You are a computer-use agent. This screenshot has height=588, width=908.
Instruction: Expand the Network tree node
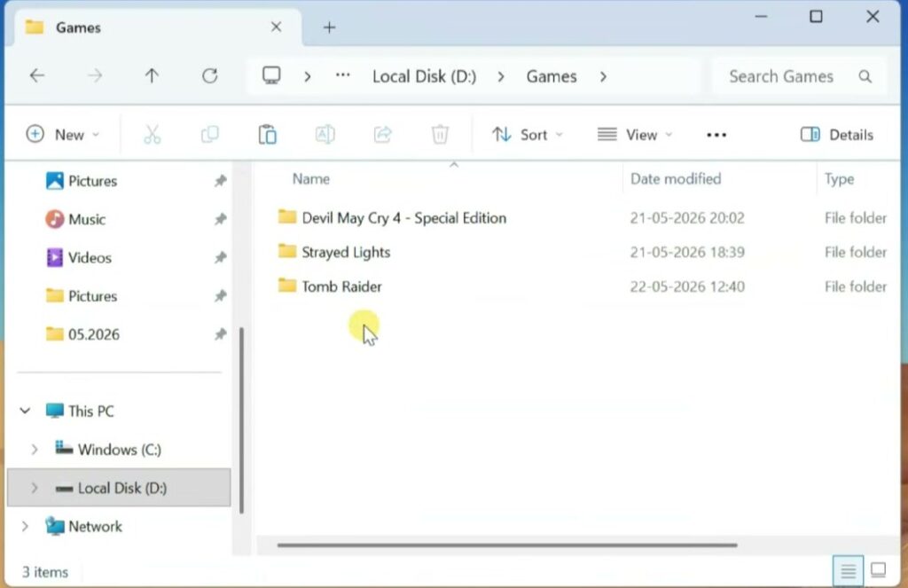25,526
